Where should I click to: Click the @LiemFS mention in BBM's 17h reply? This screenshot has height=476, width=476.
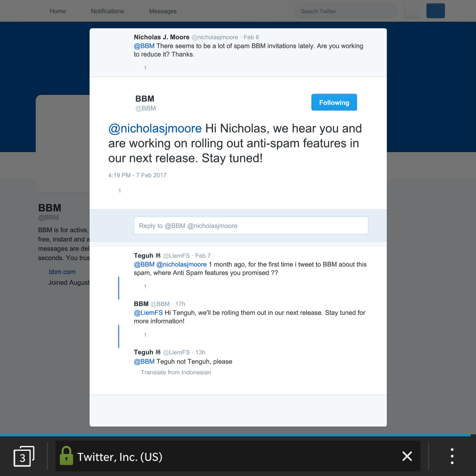[148, 313]
